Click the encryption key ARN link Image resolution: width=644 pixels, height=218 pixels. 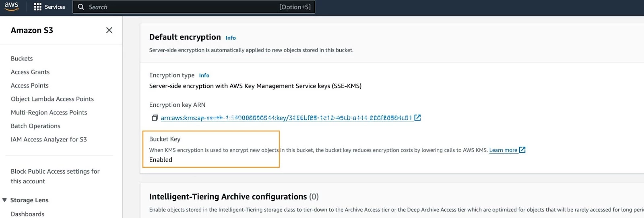coord(286,118)
